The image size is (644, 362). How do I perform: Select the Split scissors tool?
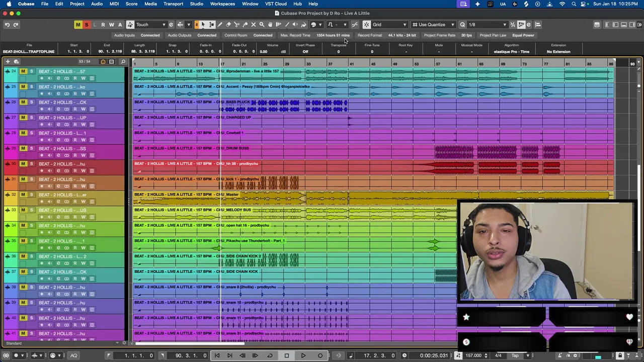coord(237,25)
